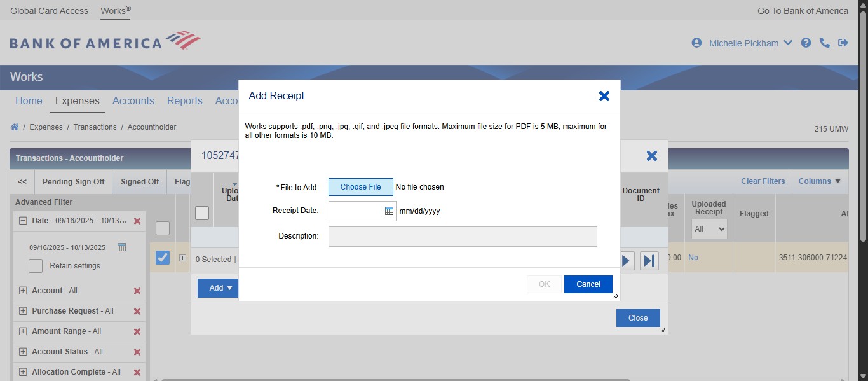Click the Clear Filters link
868x381 pixels.
[x=763, y=181]
